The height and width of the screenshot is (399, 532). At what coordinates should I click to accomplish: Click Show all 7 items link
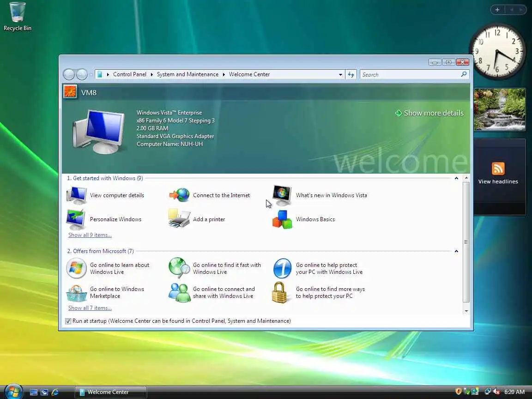coord(90,308)
